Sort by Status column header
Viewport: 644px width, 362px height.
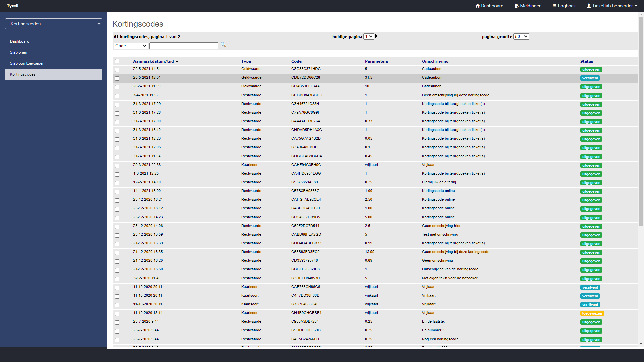pyautogui.click(x=587, y=61)
